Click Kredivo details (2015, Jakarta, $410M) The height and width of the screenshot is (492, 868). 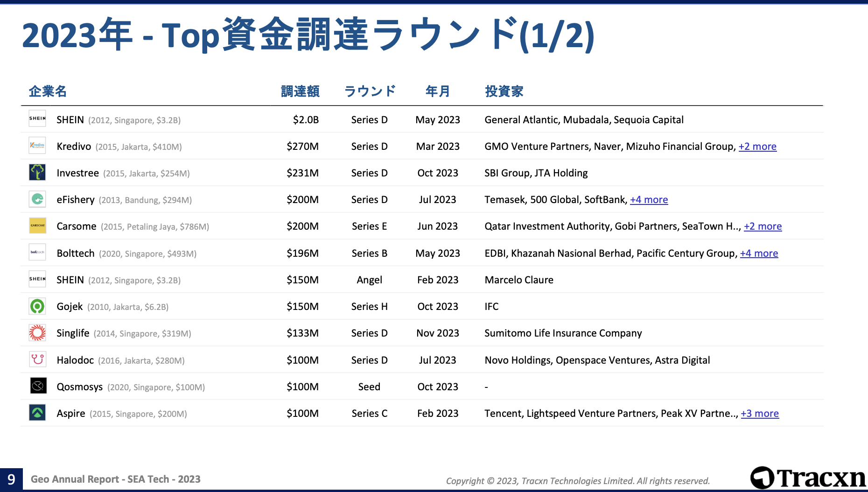point(139,147)
